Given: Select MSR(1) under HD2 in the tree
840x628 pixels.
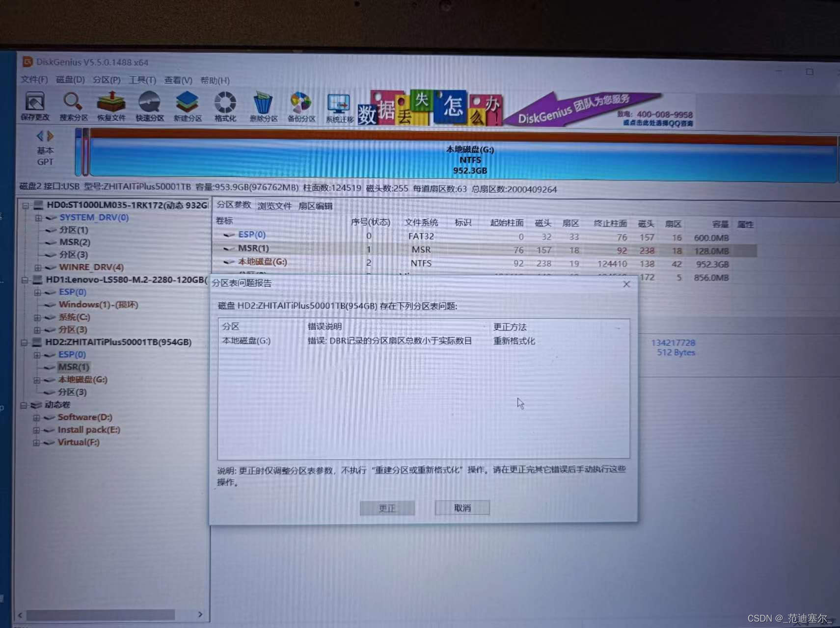Looking at the screenshot, I should click(74, 367).
